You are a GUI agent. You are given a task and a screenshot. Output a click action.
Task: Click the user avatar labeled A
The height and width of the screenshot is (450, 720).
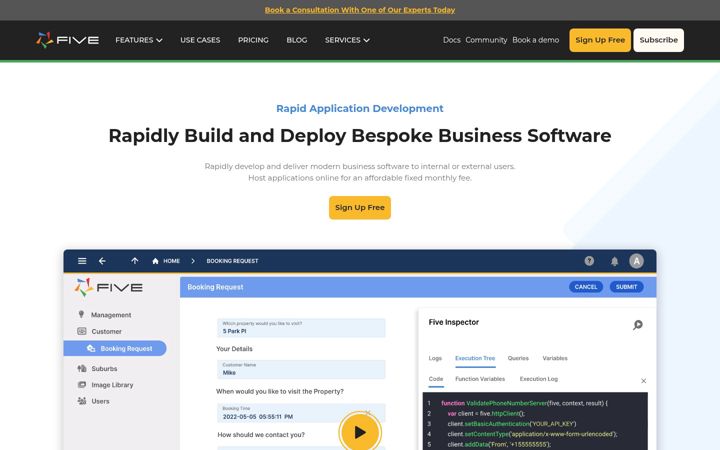(636, 261)
